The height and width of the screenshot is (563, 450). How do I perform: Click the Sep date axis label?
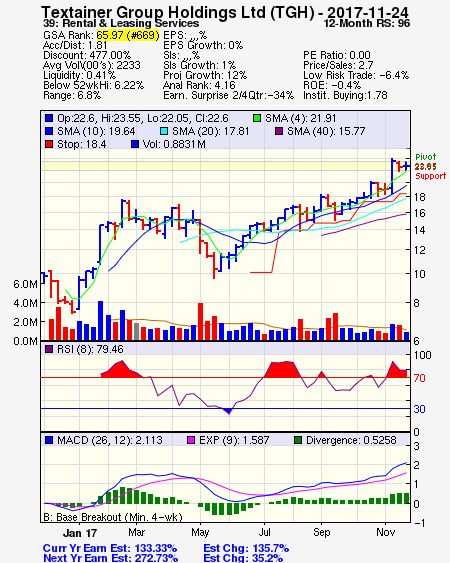tap(321, 532)
